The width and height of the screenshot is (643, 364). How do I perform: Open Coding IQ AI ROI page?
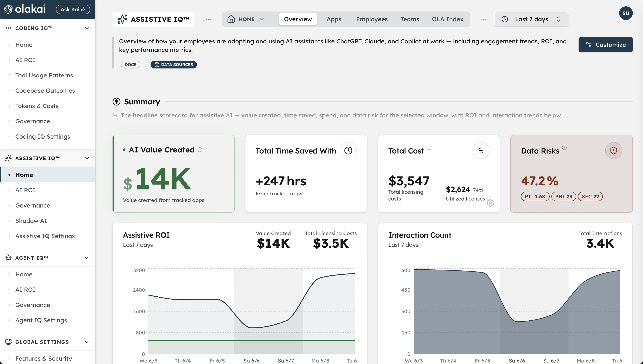pos(25,60)
